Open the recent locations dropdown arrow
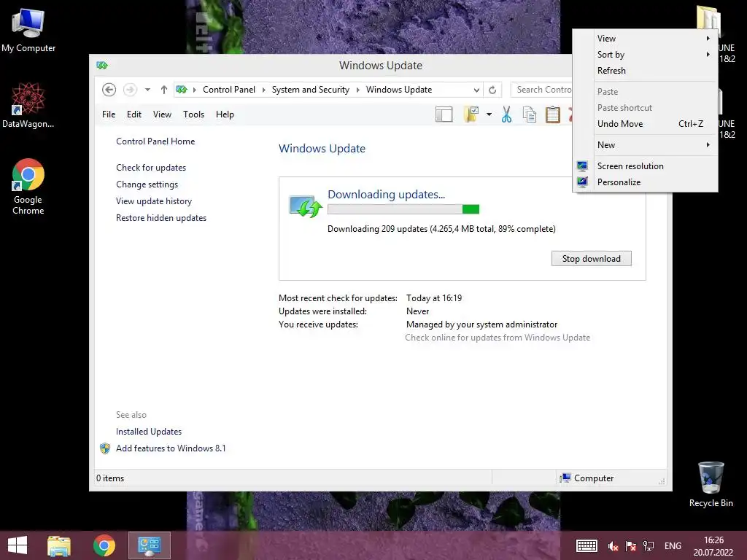 (x=147, y=90)
